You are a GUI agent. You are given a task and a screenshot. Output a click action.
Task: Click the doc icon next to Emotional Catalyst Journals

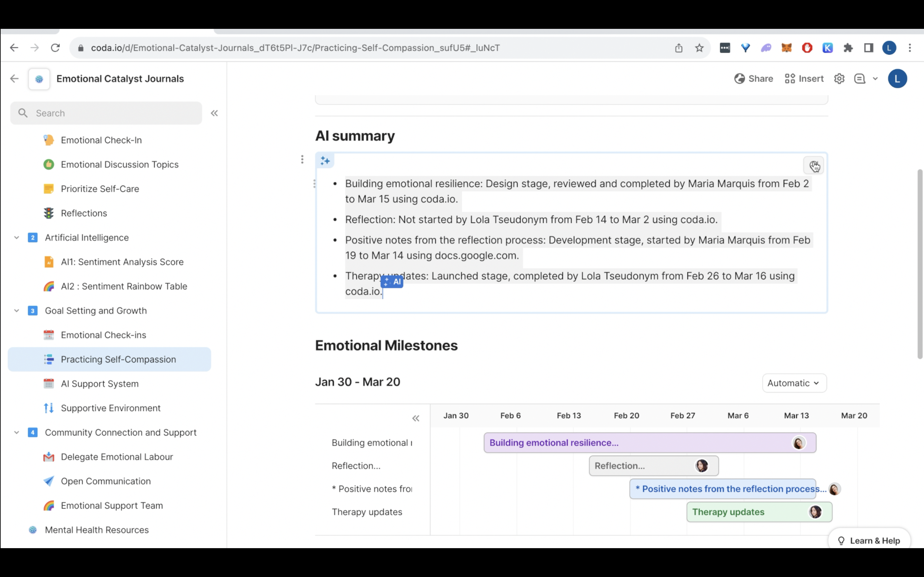pos(39,79)
